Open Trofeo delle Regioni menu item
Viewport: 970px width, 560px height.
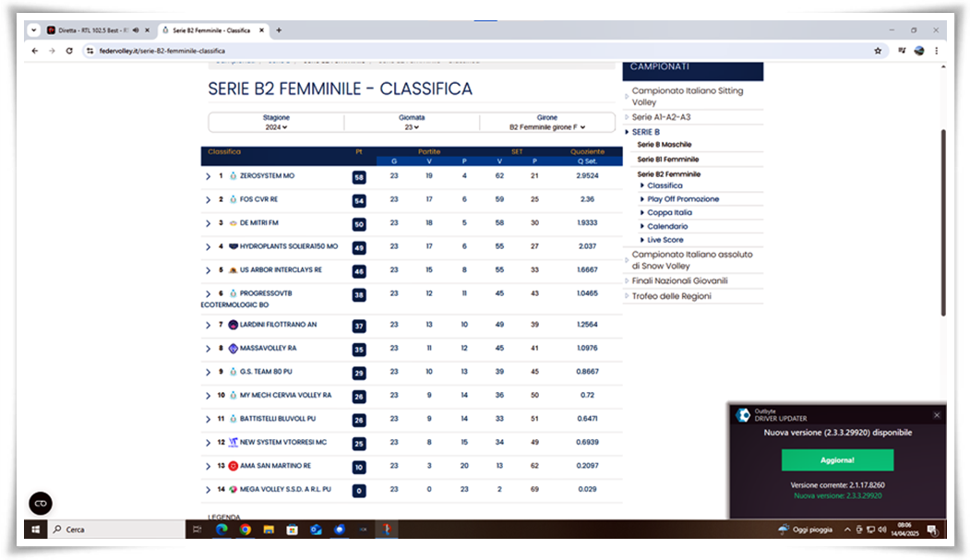pos(671,296)
